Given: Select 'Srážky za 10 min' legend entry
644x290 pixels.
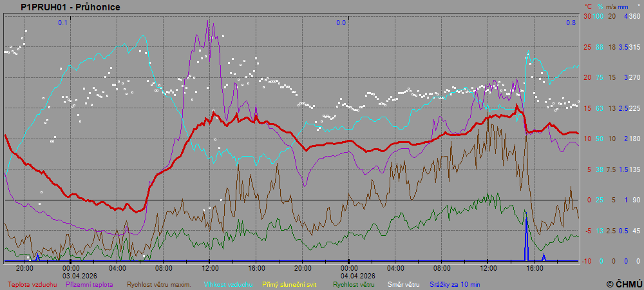Looking at the screenshot, I should [x=455, y=284].
